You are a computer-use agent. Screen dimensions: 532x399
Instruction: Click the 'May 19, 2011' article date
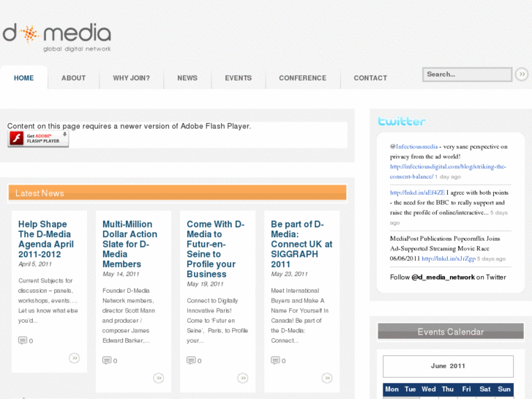205,284
